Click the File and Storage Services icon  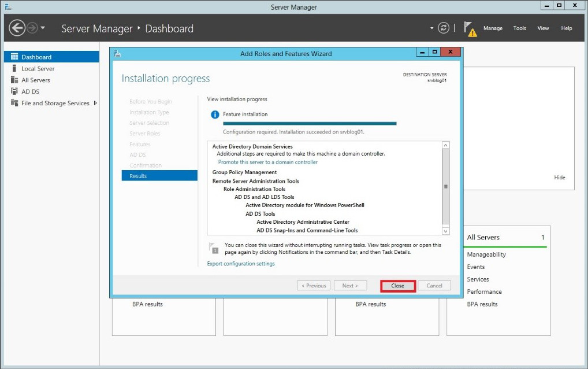(14, 103)
